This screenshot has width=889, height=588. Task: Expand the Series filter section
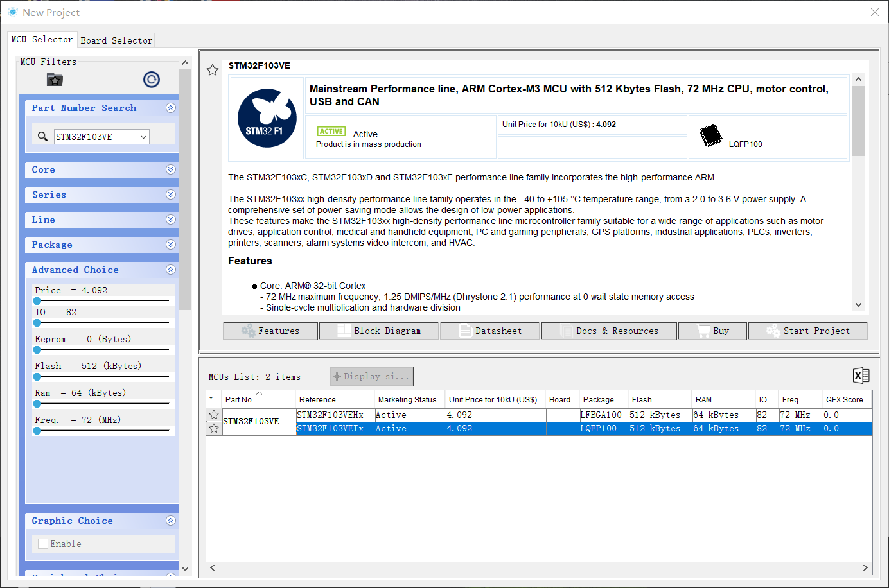tap(170, 195)
